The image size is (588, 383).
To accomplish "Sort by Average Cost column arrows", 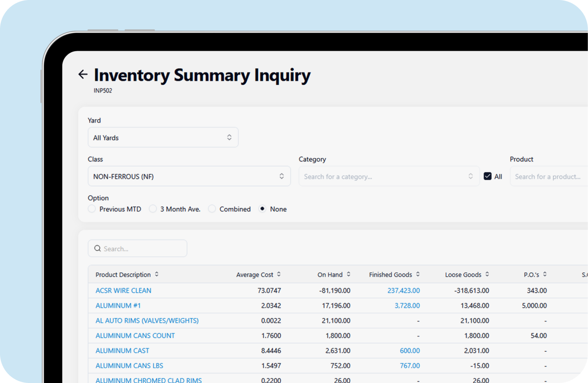I will (x=279, y=274).
